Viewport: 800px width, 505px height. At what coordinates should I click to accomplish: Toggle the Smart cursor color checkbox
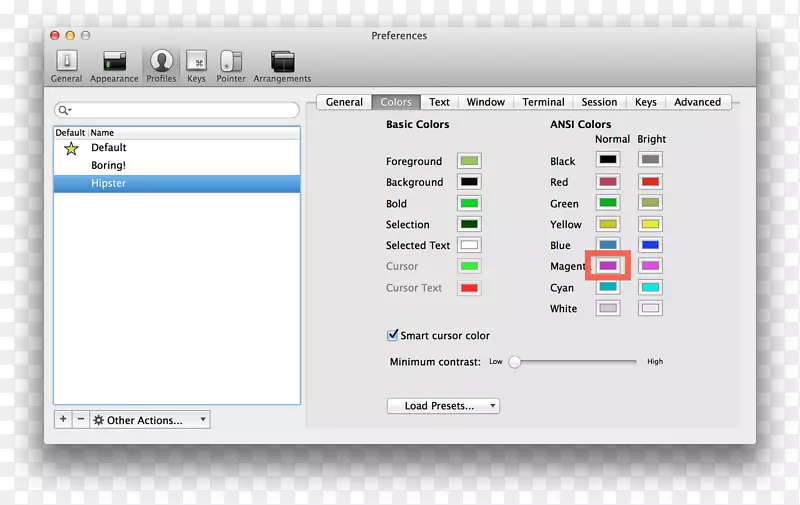[x=392, y=335]
